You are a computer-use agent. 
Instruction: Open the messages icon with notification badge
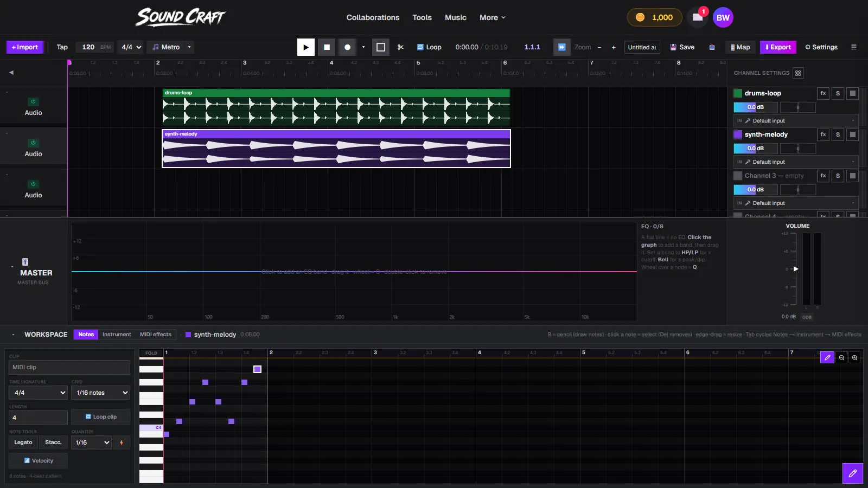coord(698,17)
